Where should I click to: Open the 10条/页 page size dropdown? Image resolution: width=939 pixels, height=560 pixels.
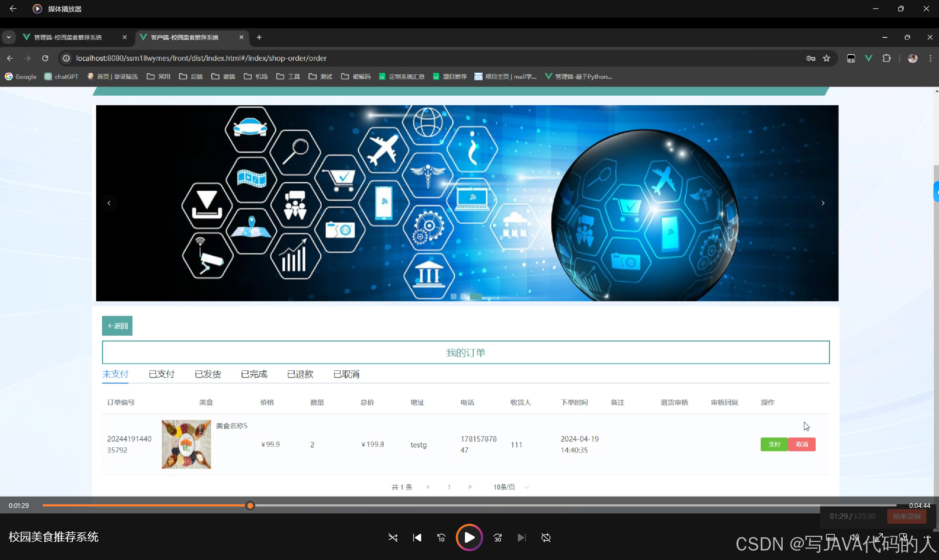coord(510,487)
